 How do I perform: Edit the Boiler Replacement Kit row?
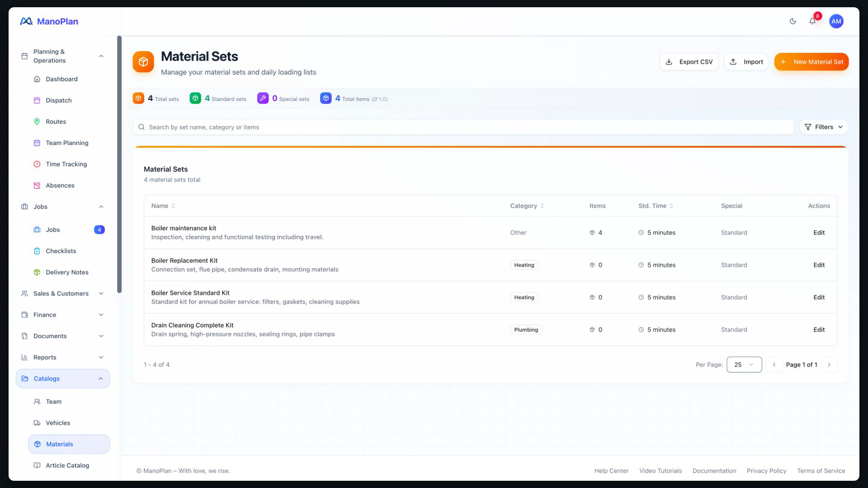(819, 265)
